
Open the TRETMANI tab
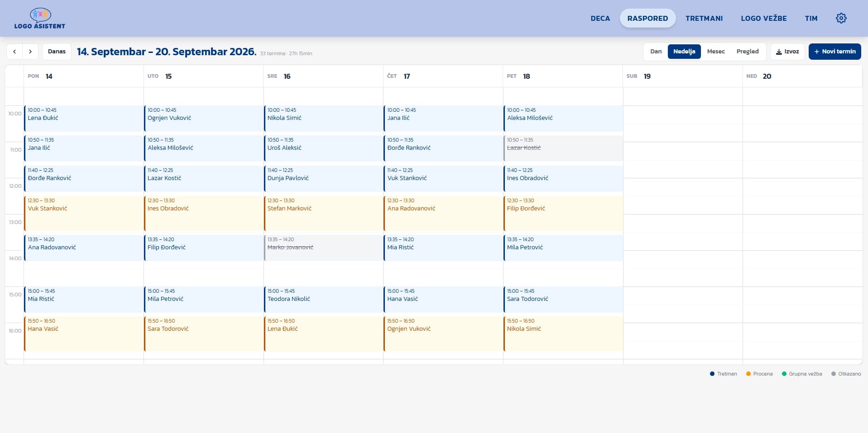click(704, 19)
